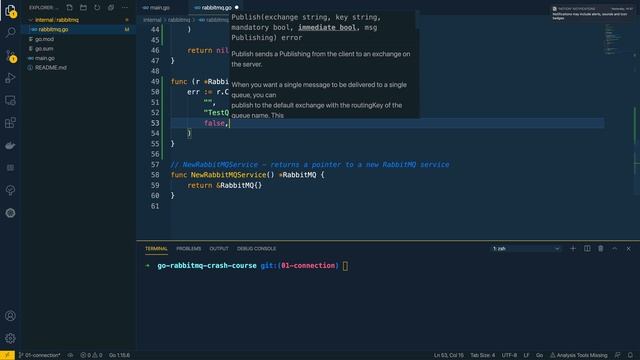640x360 pixels.
Task: Open the Accounts menu icon
Action: (10, 316)
